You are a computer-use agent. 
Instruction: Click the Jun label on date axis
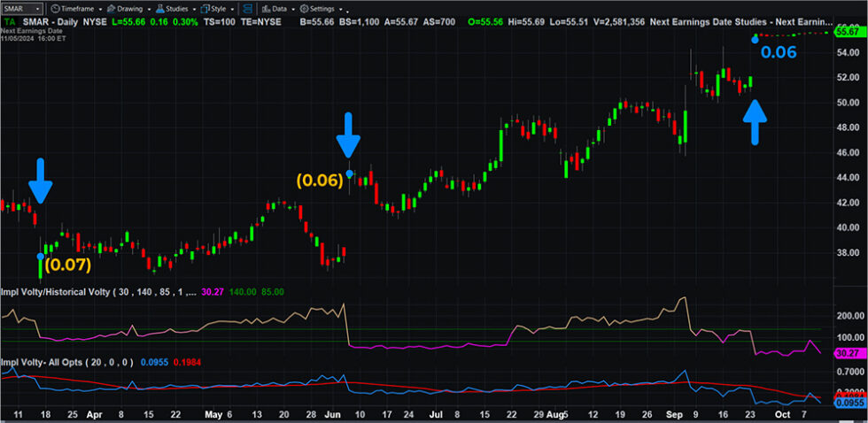click(x=334, y=413)
